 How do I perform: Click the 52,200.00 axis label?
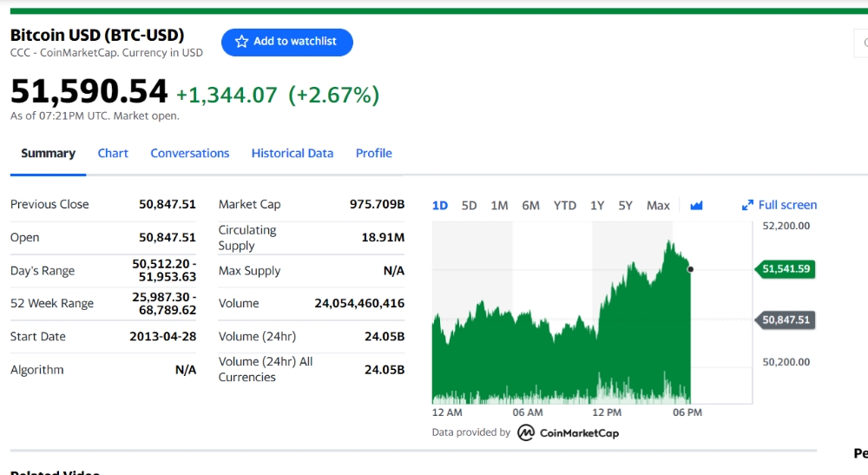click(786, 226)
